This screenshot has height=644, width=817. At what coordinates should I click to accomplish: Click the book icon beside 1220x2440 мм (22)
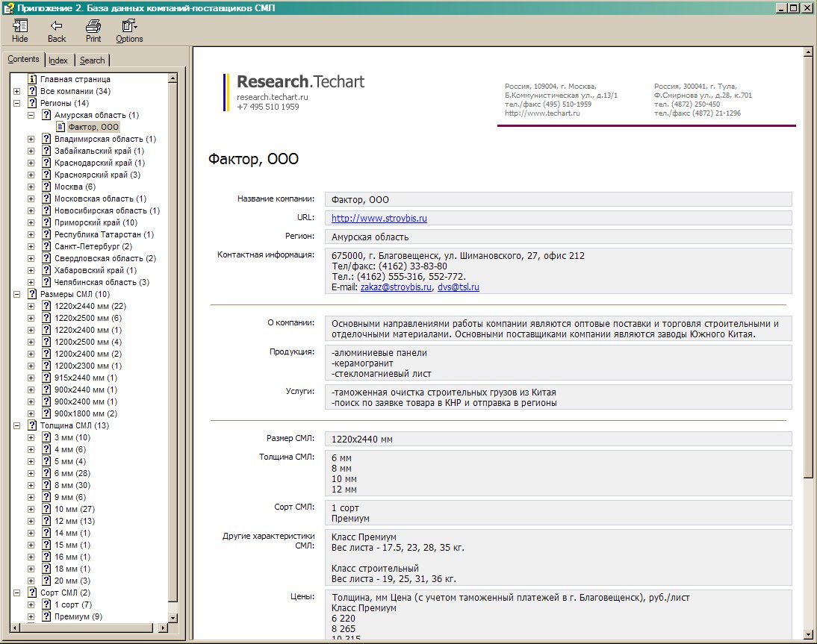(46, 306)
